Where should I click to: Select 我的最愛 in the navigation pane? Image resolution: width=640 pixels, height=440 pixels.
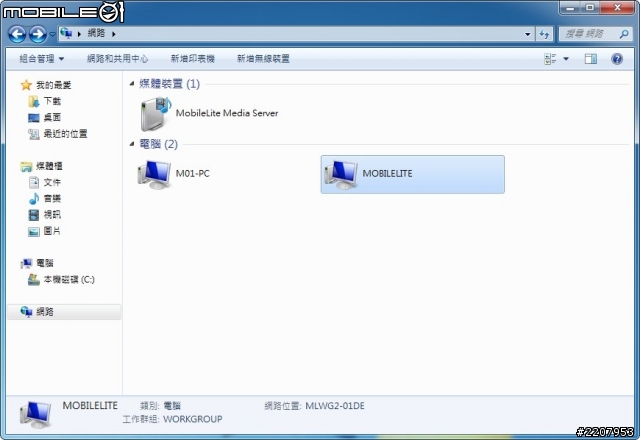coord(53,85)
